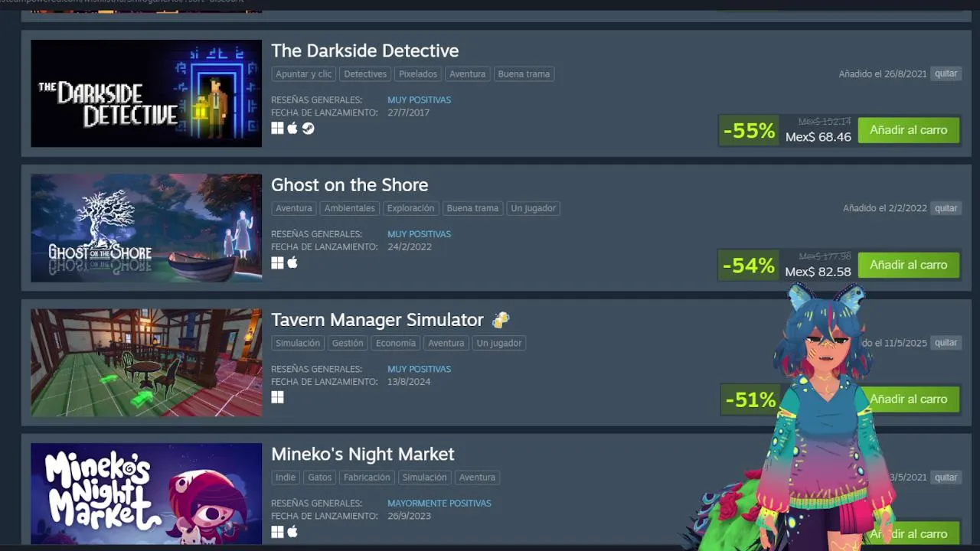
Task: Add The Darkside Detective to cart
Action: [909, 130]
